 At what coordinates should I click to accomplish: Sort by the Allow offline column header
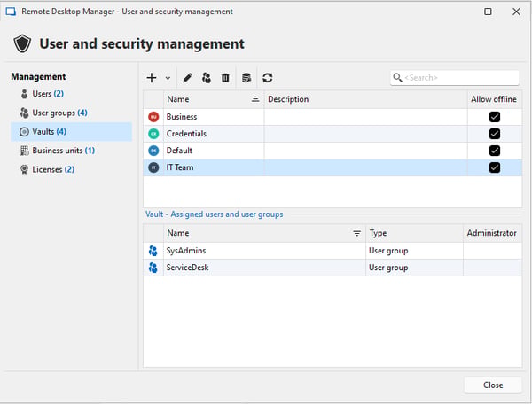(494, 99)
